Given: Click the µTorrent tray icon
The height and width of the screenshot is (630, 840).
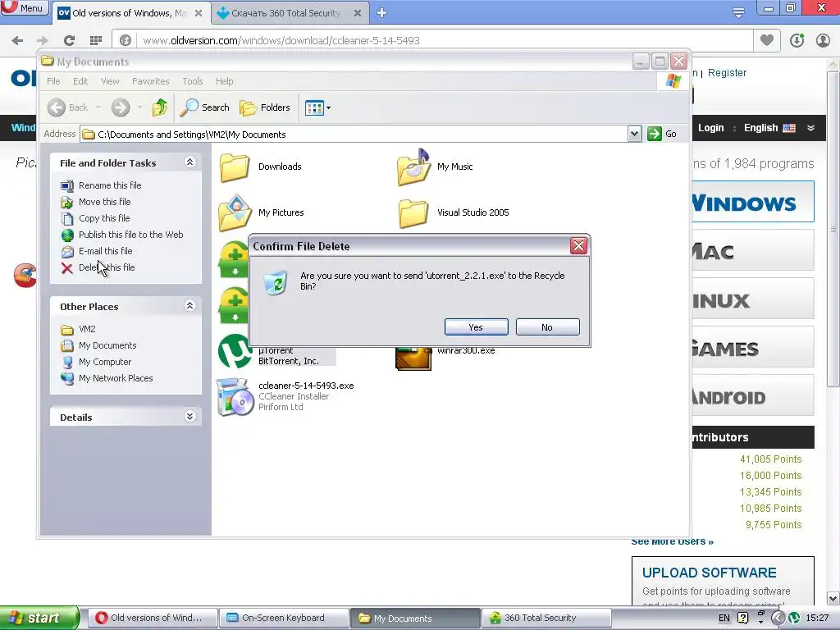Looking at the screenshot, I should coord(794,618).
